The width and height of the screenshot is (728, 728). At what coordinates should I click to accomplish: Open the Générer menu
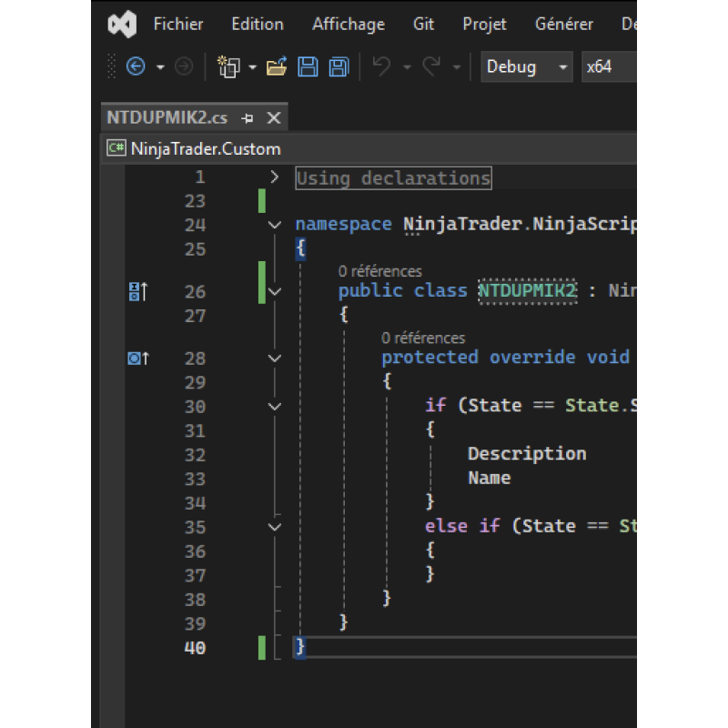tap(564, 25)
